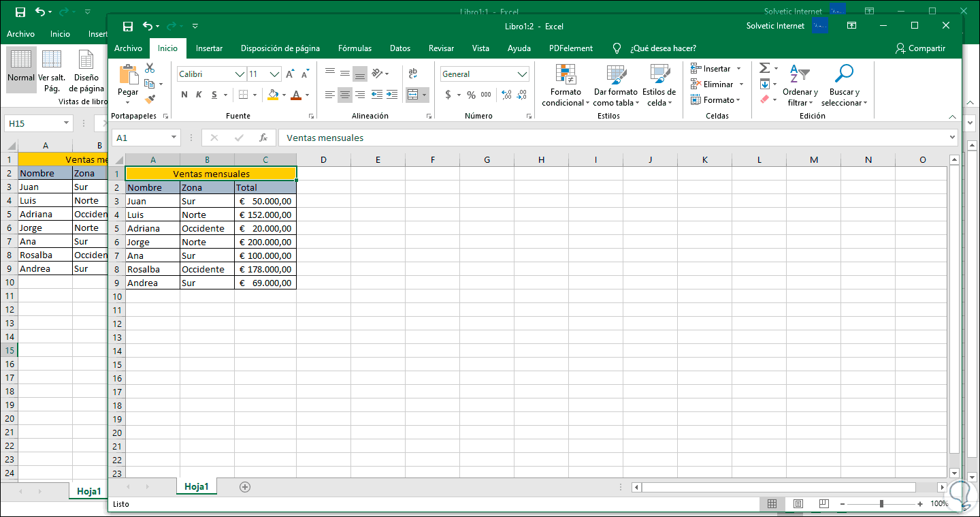Toggle italic formatting (K)
Viewport: 980px width, 517px height.
tap(199, 95)
